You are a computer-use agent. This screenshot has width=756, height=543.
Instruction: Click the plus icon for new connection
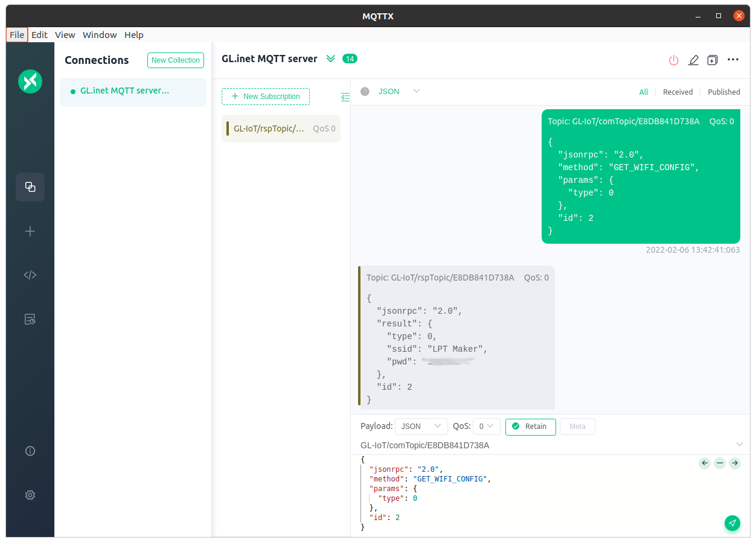tap(30, 231)
